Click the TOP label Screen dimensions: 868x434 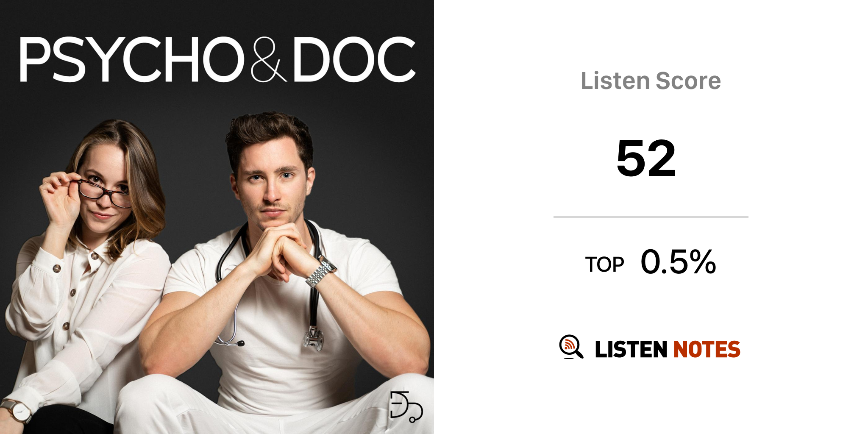click(604, 264)
